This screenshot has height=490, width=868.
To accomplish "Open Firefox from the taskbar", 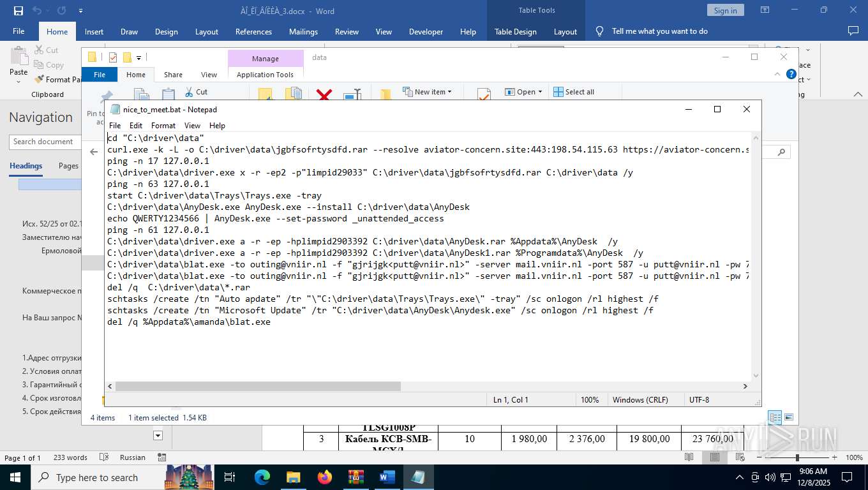I will pyautogui.click(x=325, y=477).
